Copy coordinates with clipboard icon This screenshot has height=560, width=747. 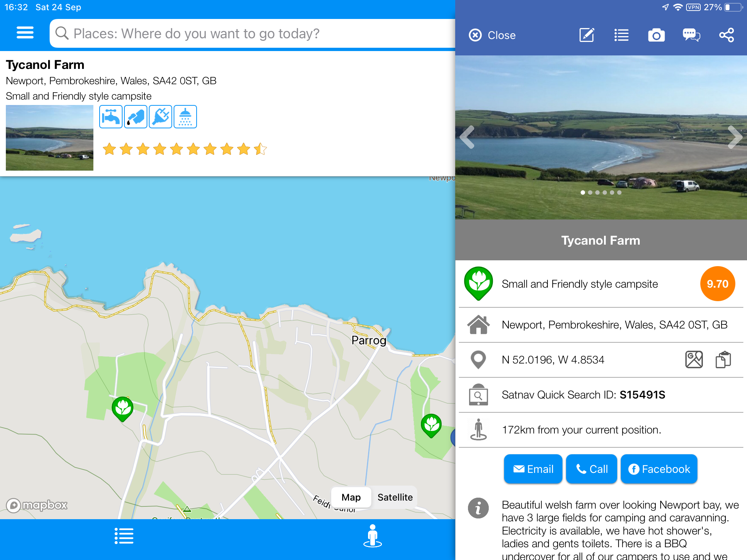[723, 360]
